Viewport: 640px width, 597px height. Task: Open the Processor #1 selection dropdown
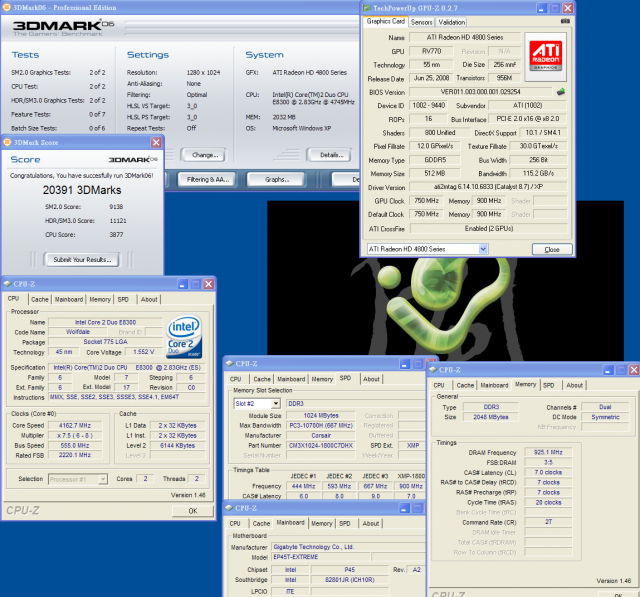pyautogui.click(x=103, y=479)
